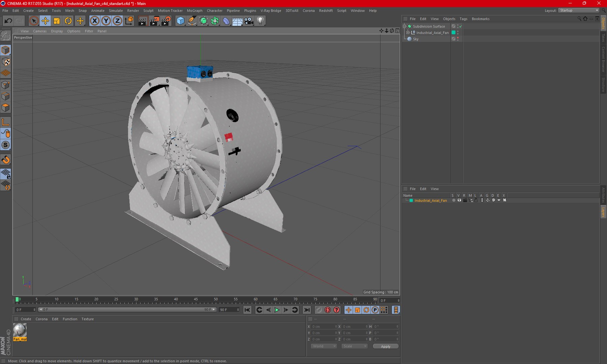The height and width of the screenshot is (364, 607).
Task: Select the Rotate tool
Action: tap(68, 21)
